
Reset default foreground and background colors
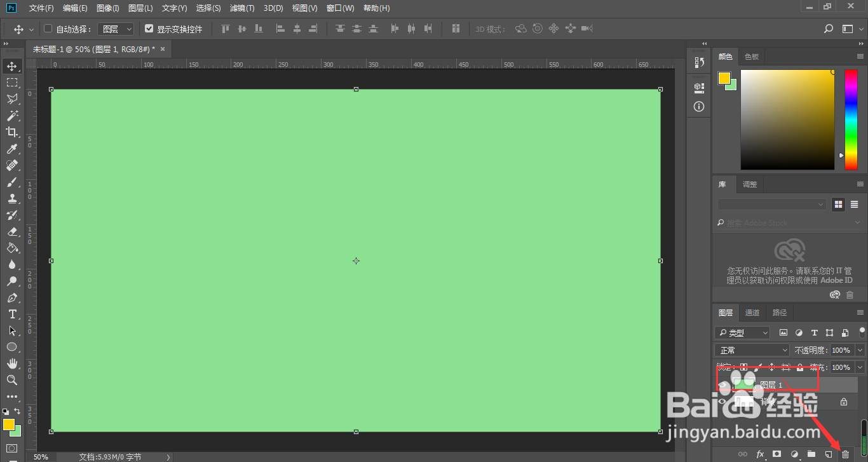tap(6, 411)
